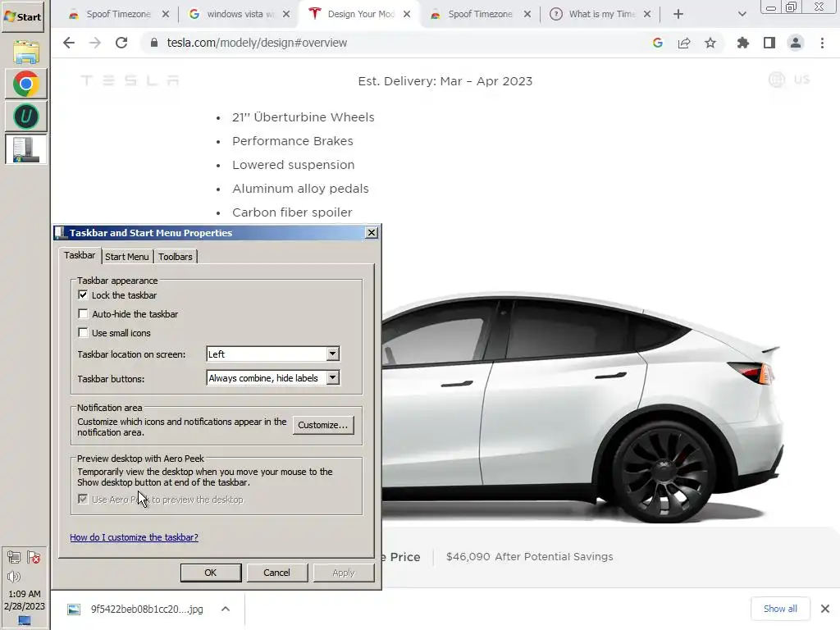Click the Tesla Model Y car image
Image resolution: width=840 pixels, height=630 pixels.
[x=583, y=407]
